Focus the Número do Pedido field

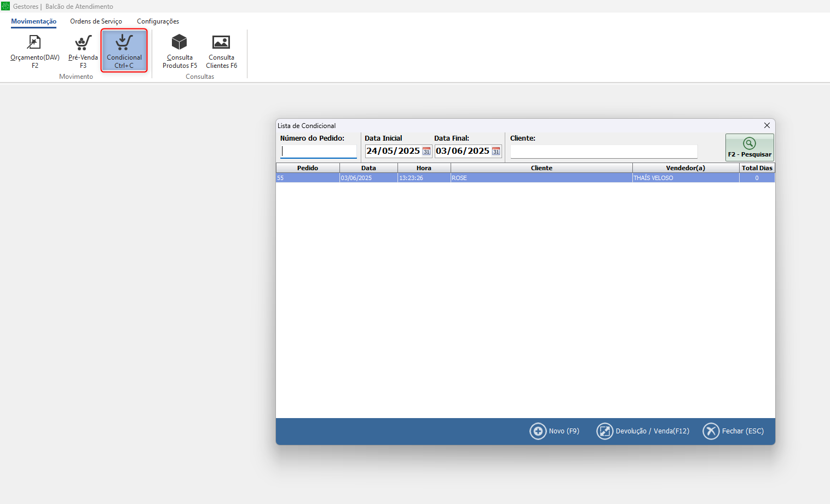(318, 152)
